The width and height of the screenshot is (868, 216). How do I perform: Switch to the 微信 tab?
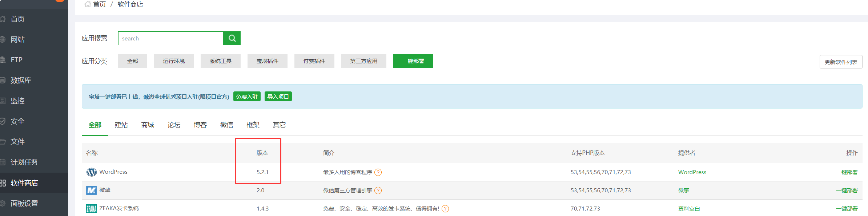(x=227, y=125)
